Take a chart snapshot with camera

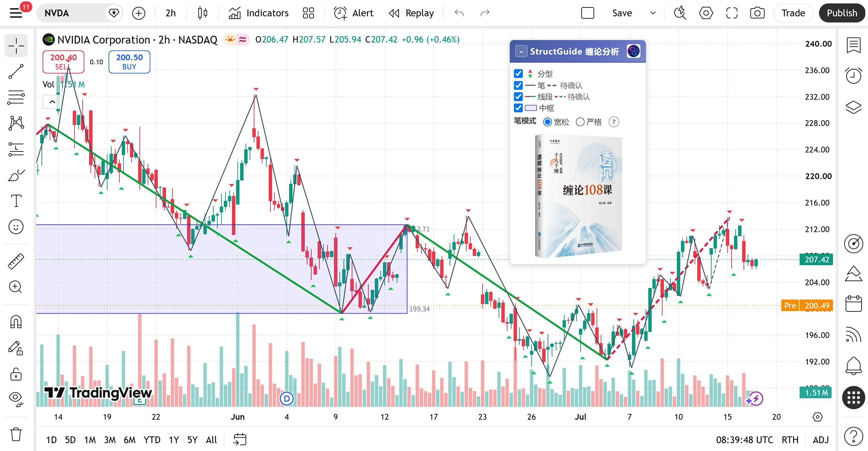(757, 13)
